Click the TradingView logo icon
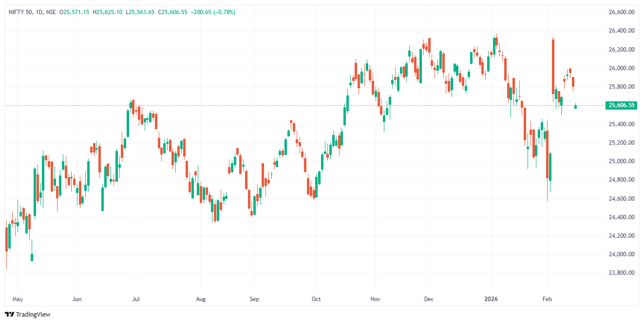This screenshot has height=323, width=644. point(9,314)
